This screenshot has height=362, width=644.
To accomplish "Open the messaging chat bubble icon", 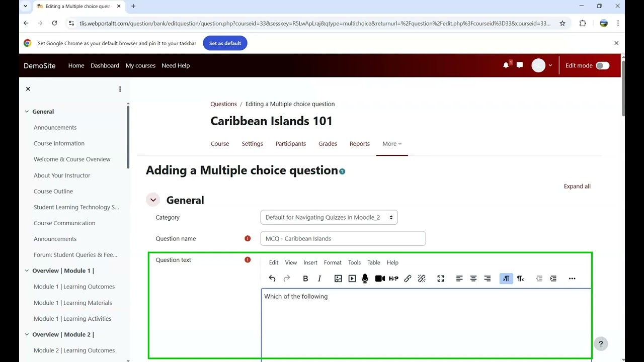I will [x=520, y=65].
